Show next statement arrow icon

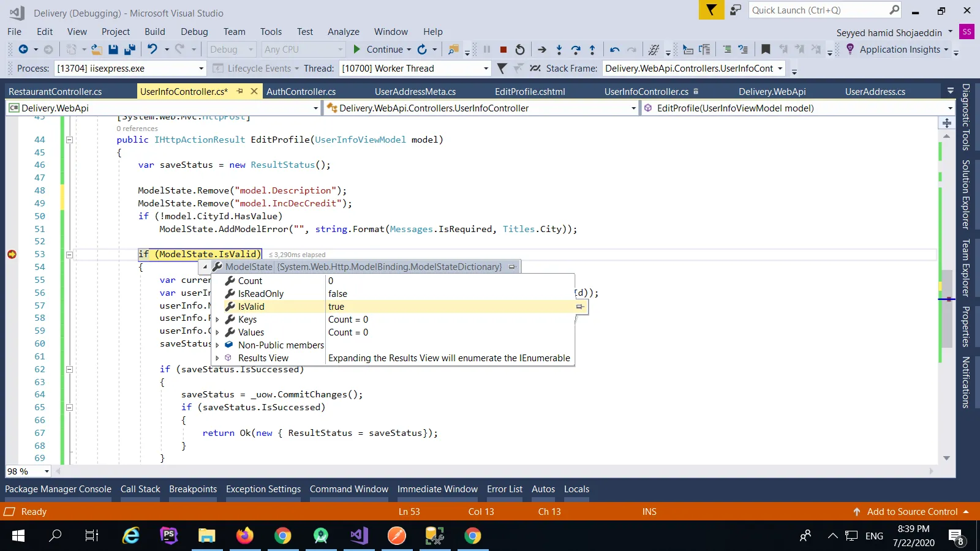point(542,50)
